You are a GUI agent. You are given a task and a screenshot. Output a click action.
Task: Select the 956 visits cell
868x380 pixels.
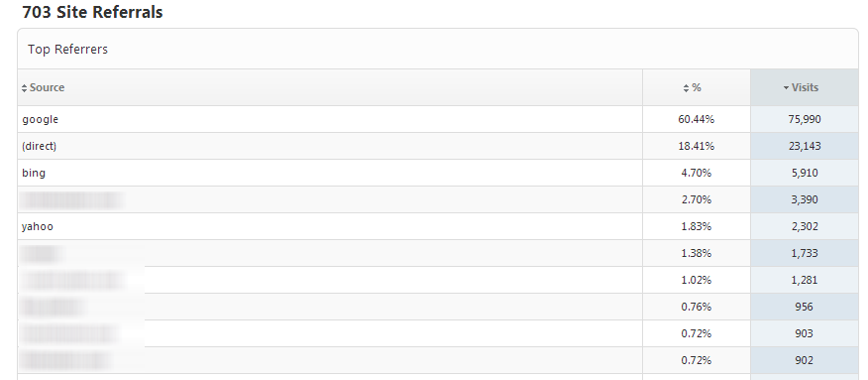[x=805, y=307]
